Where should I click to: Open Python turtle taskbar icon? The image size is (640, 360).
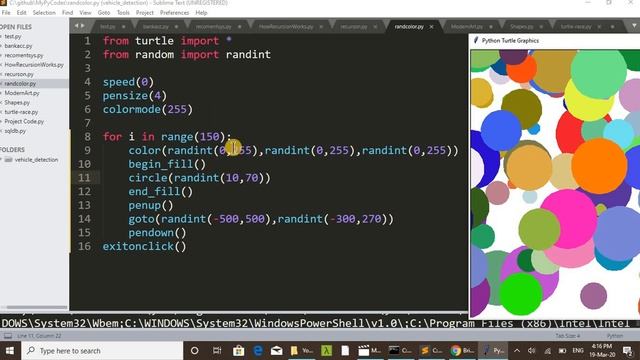point(493,351)
